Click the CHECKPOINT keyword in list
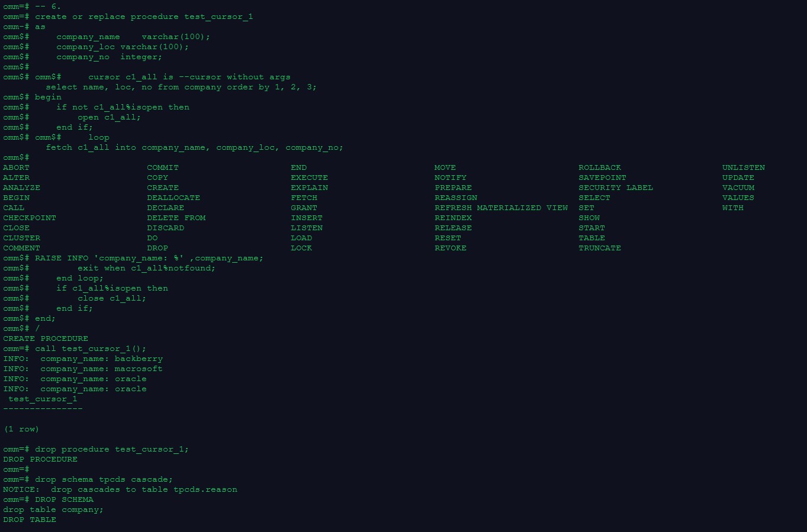 pyautogui.click(x=30, y=218)
